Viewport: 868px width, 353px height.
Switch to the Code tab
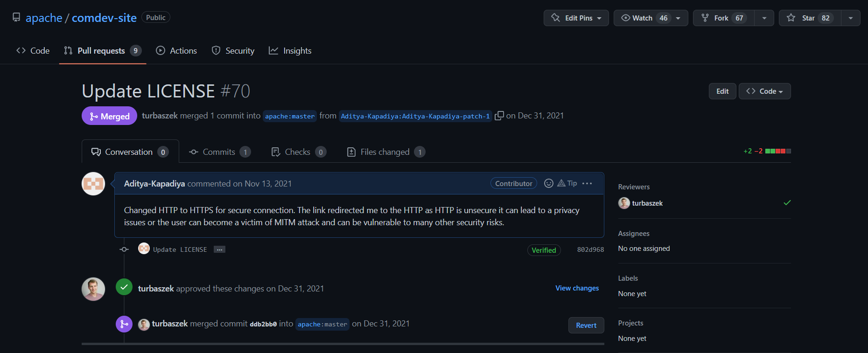point(33,50)
